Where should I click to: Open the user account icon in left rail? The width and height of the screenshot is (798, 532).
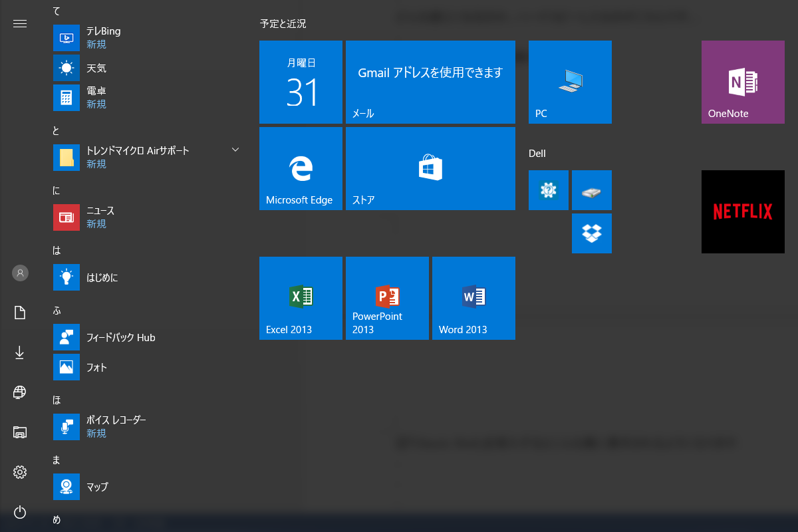pos(20,273)
